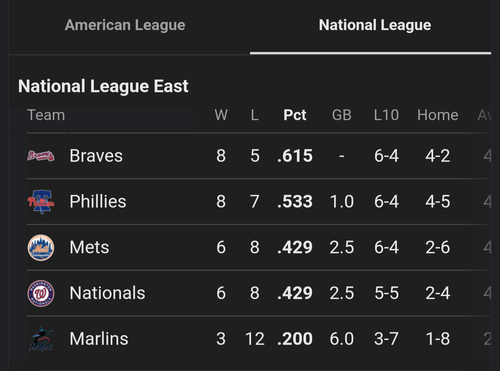
Task: Click the Team column header
Action: [46, 115]
